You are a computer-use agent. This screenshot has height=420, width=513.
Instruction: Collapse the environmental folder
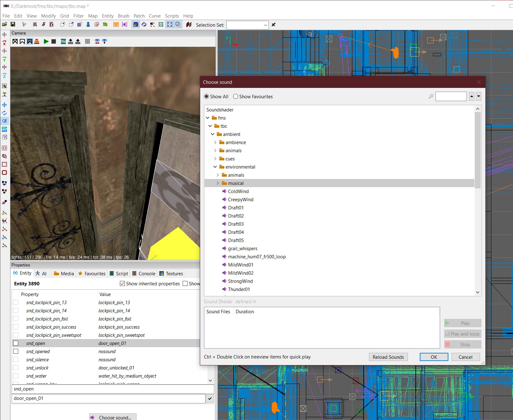[215, 167]
